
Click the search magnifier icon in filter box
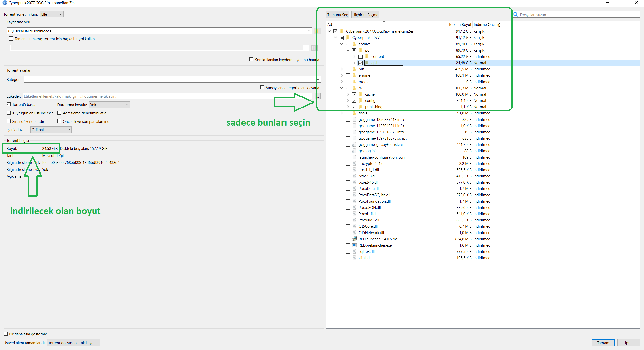tap(516, 15)
